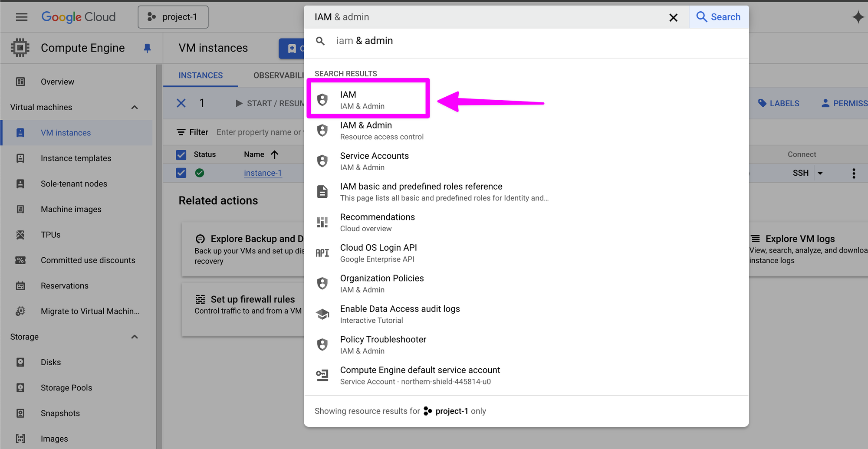The width and height of the screenshot is (868, 449).
Task: Toggle the select-all header checkbox
Action: pos(181,155)
